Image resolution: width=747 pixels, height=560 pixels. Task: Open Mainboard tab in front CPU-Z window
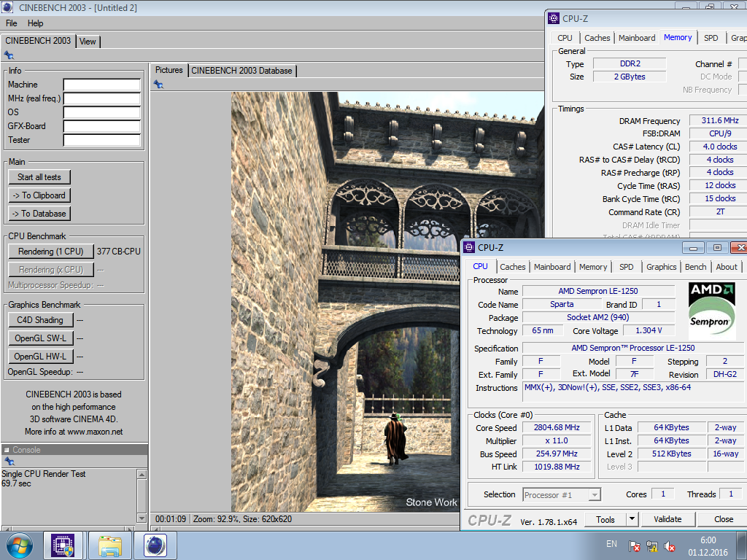click(x=552, y=267)
